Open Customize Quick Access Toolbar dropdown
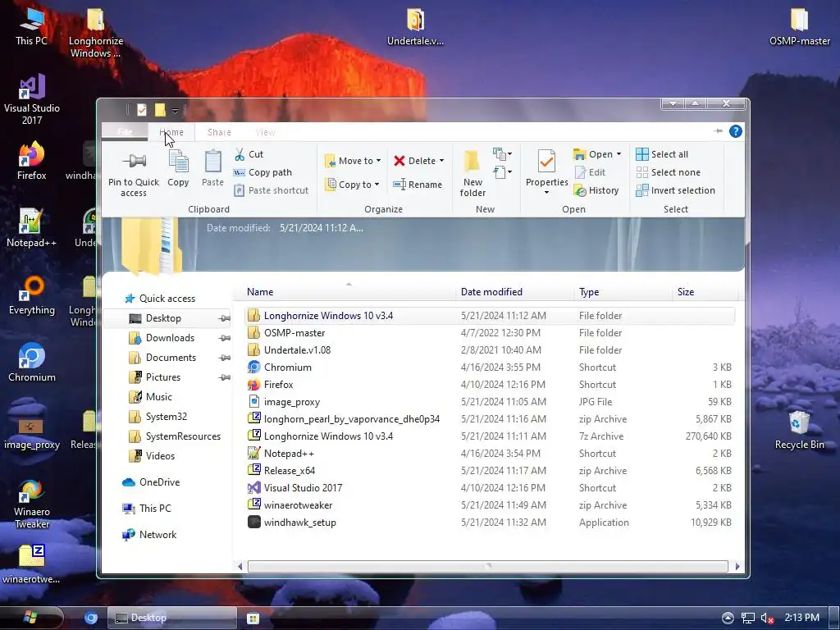840x630 pixels. (x=176, y=111)
